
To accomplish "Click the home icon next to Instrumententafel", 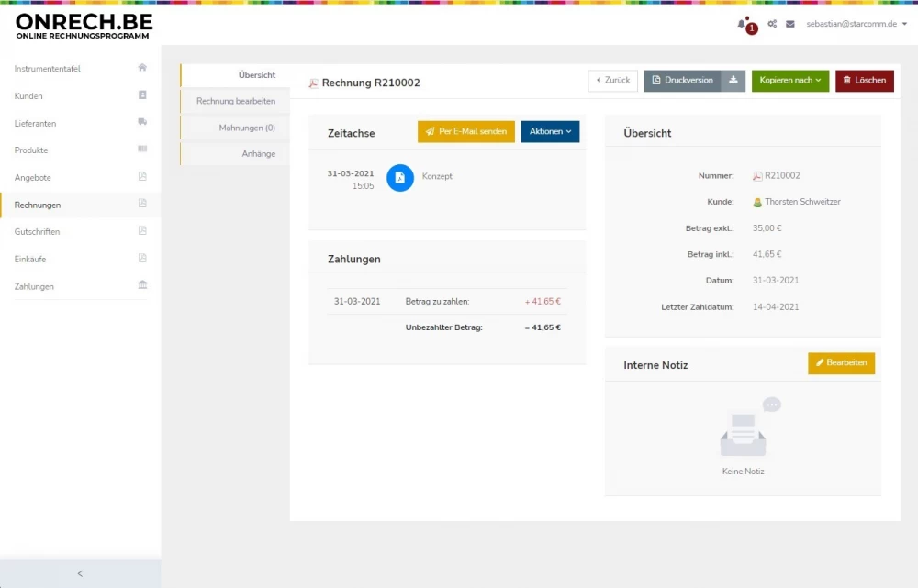I will point(142,68).
